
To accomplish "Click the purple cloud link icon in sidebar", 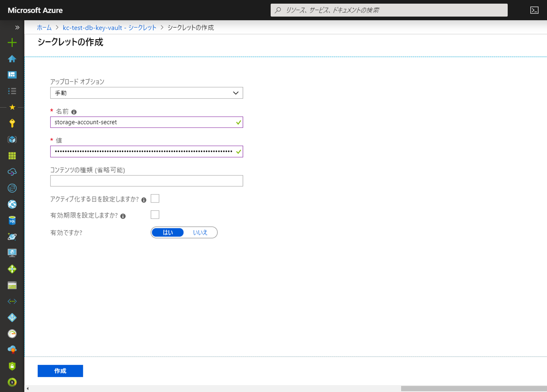I will pyautogui.click(x=12, y=172).
